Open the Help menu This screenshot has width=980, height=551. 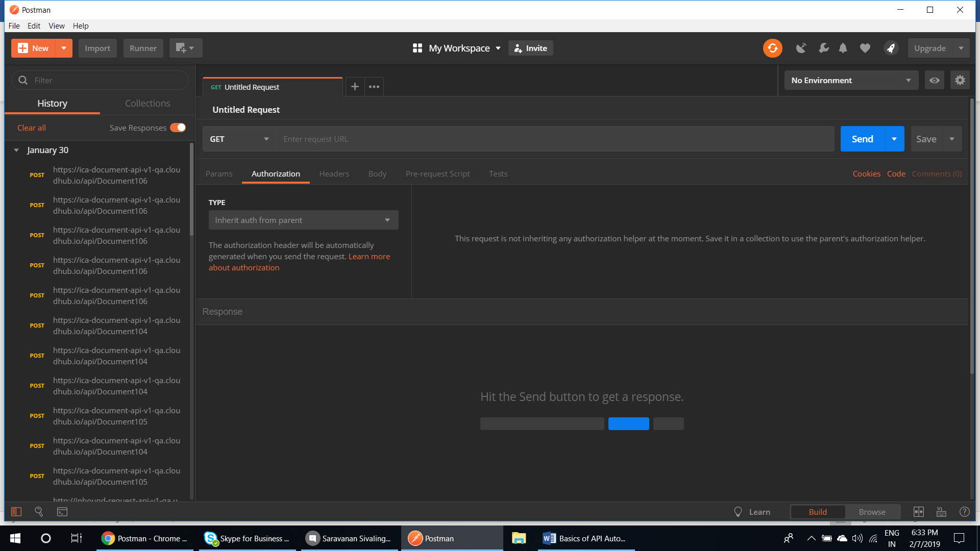pos(81,26)
